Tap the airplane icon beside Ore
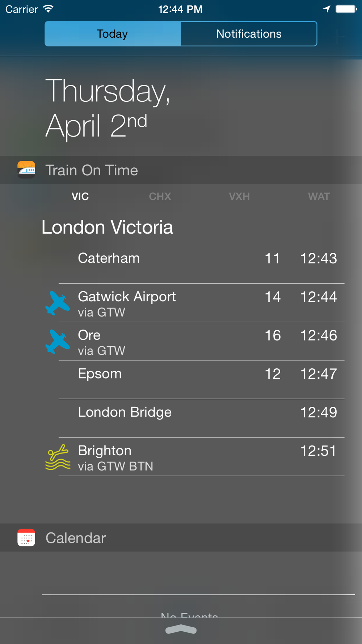The image size is (362, 644). 58,342
